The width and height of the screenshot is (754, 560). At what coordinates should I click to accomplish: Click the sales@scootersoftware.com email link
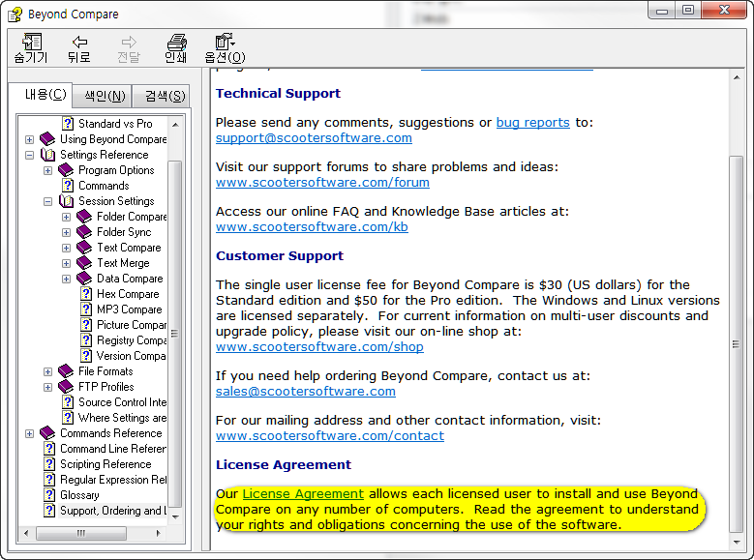pos(306,392)
